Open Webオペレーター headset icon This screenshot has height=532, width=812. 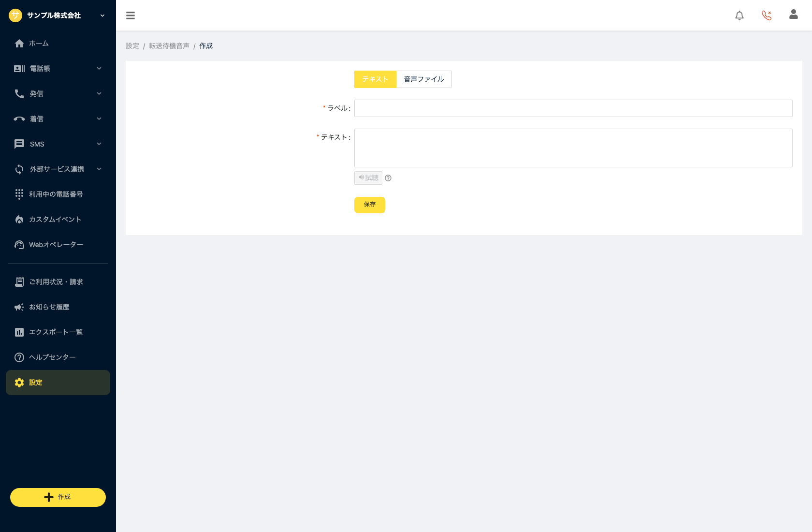pos(19,245)
